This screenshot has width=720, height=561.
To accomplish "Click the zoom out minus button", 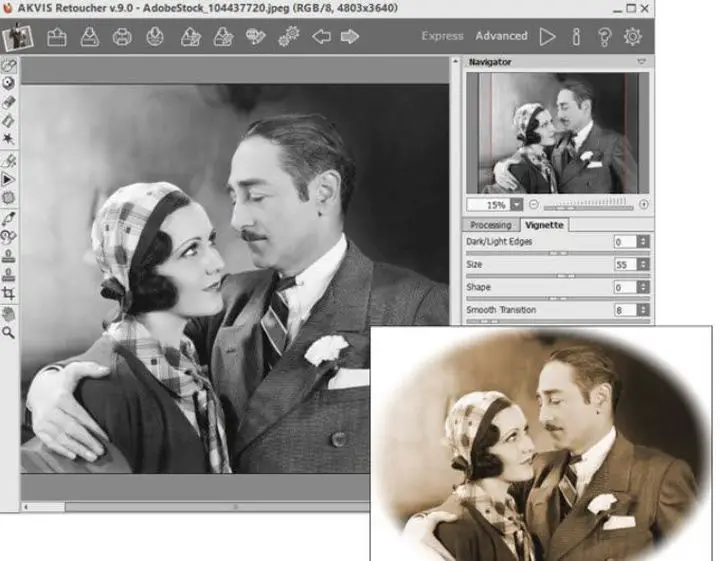I will point(534,204).
